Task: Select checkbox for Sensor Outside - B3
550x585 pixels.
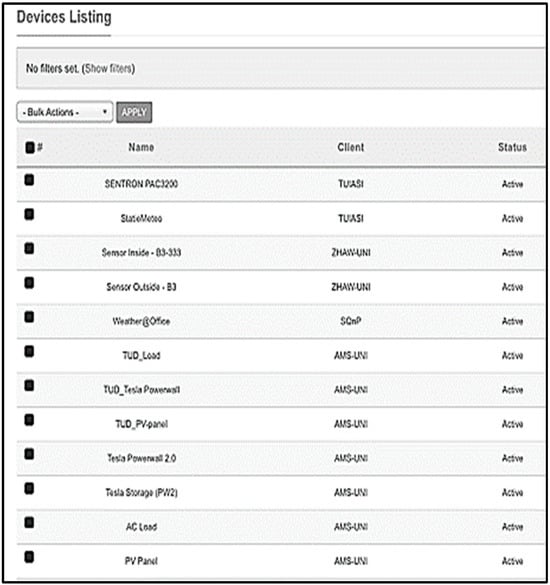Action: (x=29, y=282)
